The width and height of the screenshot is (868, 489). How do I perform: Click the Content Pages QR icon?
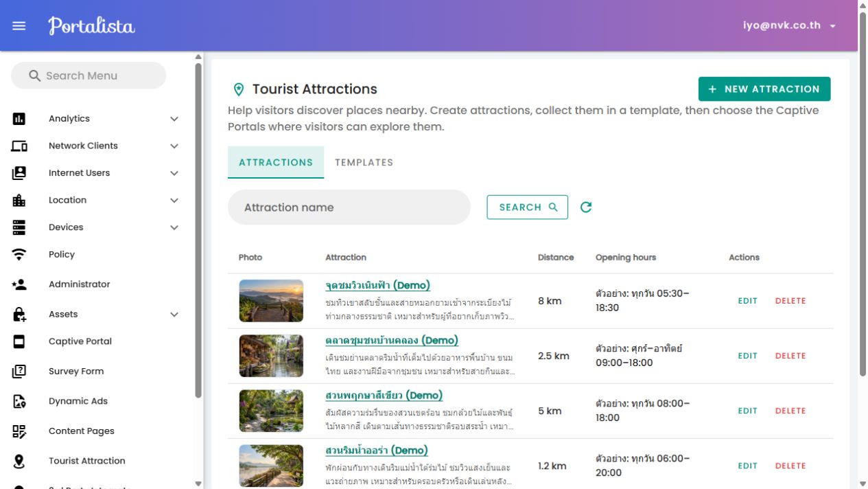[19, 431]
